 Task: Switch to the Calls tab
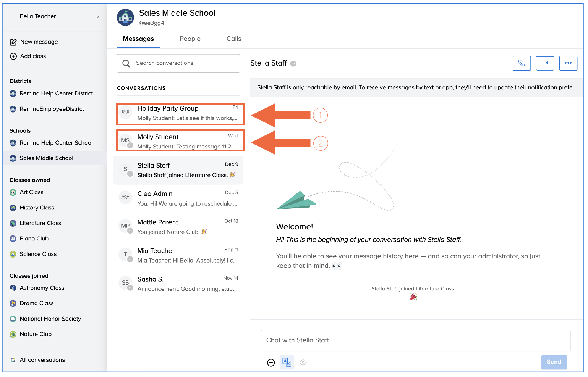(x=233, y=39)
